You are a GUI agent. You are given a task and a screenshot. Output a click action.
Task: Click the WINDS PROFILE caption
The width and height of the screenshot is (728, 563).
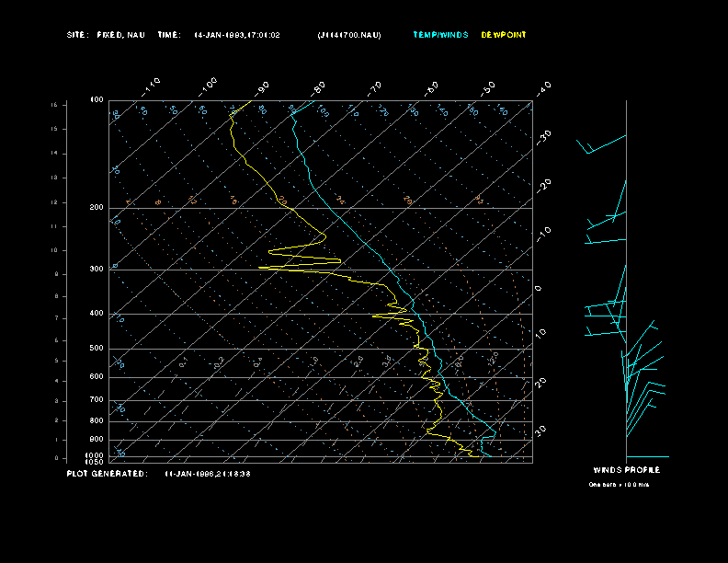[x=626, y=470]
